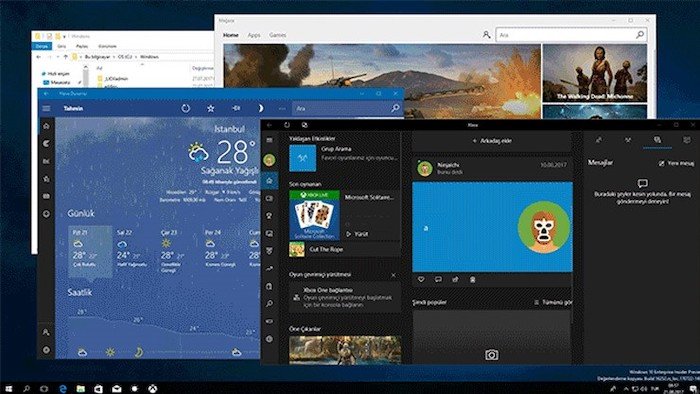Comment on the Ninjatchi activity post
Viewport: 700px width, 394px height.
[438, 279]
